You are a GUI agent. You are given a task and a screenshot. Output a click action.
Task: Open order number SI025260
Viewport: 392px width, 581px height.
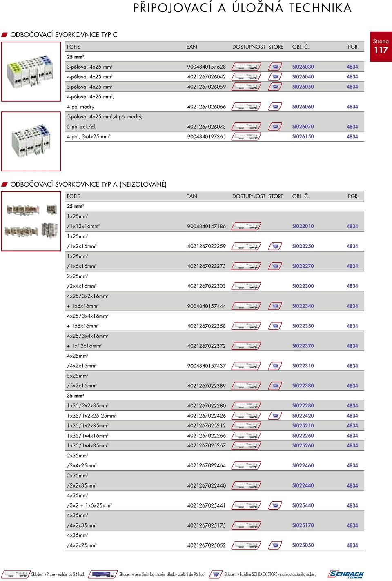[303, 446]
